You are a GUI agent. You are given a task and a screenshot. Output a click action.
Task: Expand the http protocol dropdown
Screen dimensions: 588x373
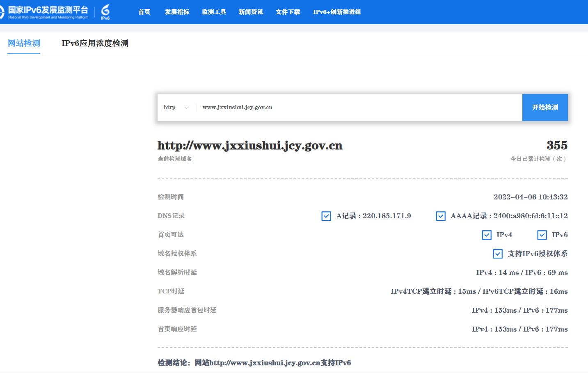coord(176,108)
